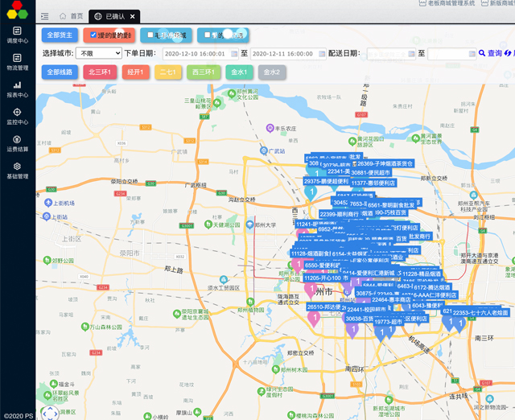Open 物流管理 in the sidebar

coord(17,61)
